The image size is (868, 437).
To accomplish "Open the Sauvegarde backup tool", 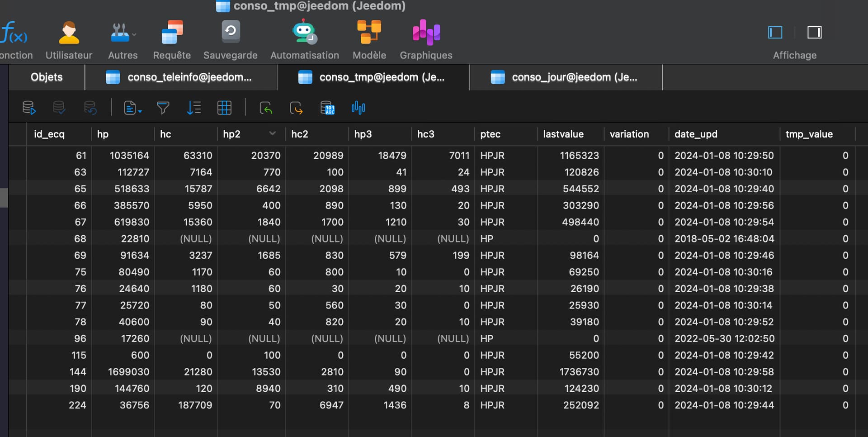I will click(x=231, y=40).
